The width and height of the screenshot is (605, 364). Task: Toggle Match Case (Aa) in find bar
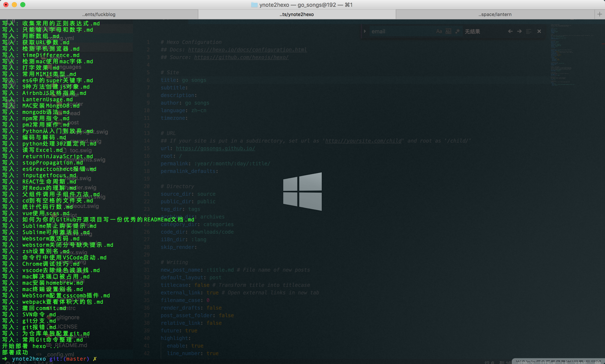pos(439,31)
